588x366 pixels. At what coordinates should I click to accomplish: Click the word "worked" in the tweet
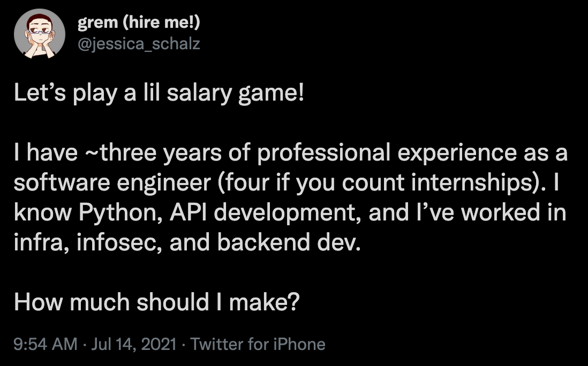pyautogui.click(x=500, y=213)
